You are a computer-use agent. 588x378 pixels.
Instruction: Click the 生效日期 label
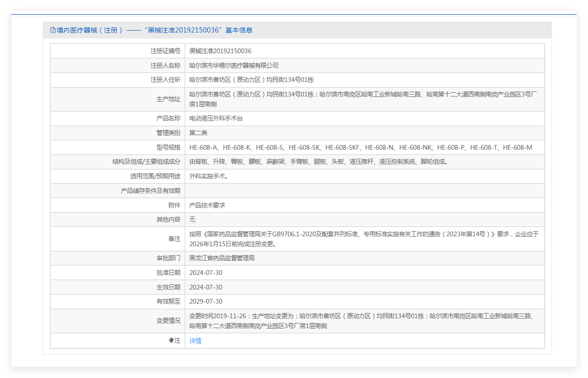click(168, 288)
